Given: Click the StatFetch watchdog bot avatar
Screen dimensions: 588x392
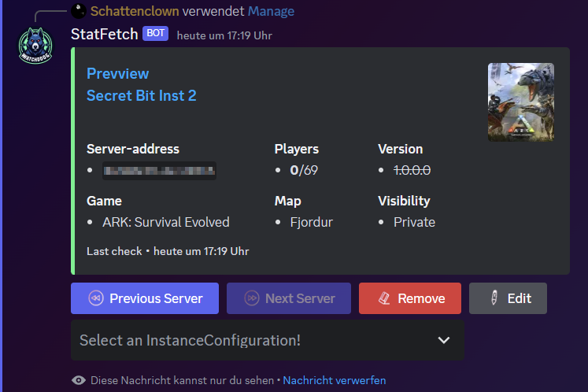Looking at the screenshot, I should (x=35, y=46).
